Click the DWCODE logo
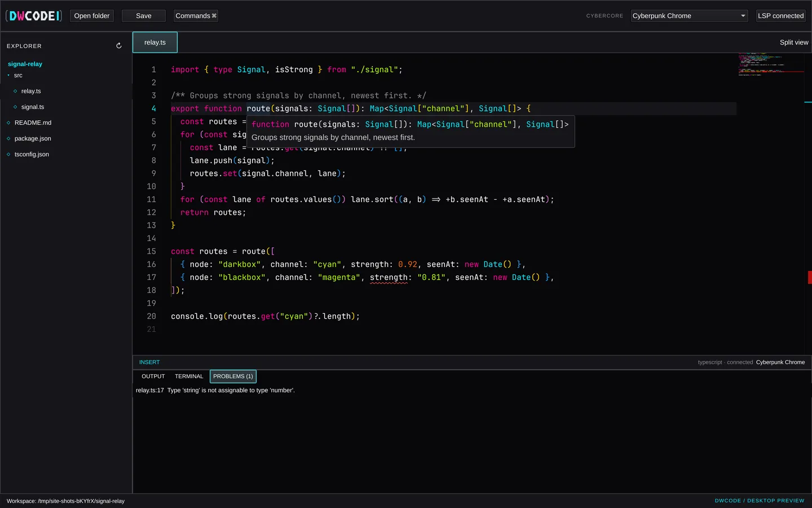812x508 pixels. pos(34,16)
